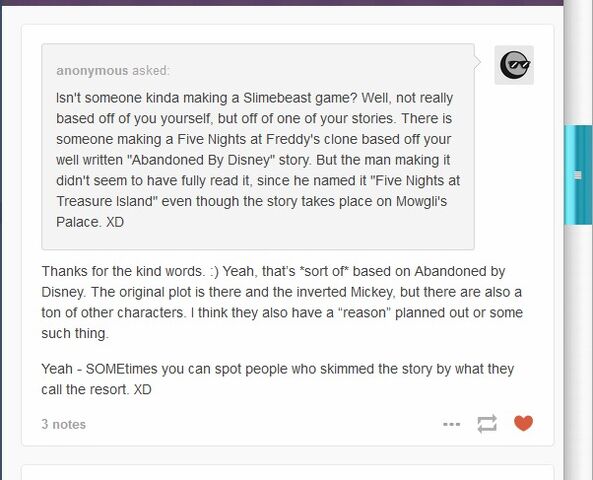593x480 pixels.
Task: Click the "Mowgli's Palace" text in question
Action: 251,211
